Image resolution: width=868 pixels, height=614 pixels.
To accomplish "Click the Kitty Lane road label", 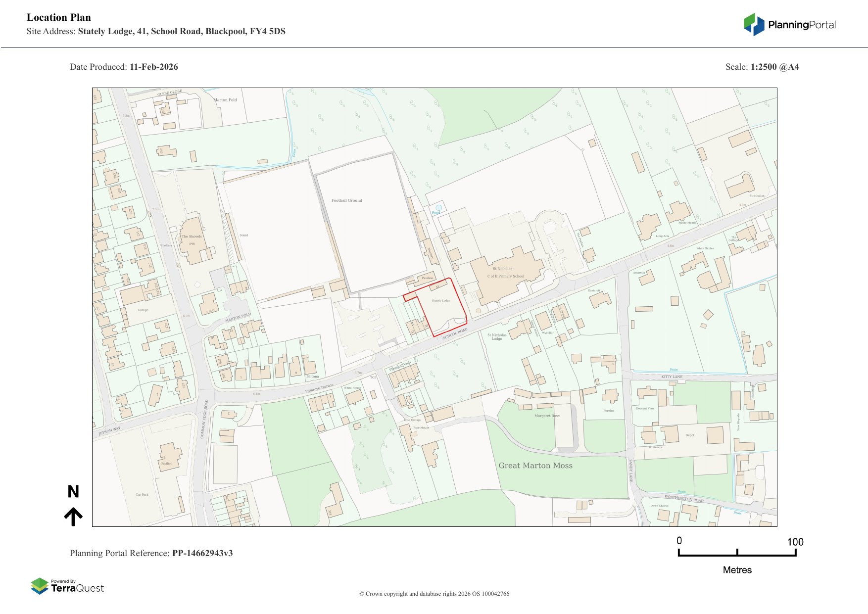I will tap(672, 377).
